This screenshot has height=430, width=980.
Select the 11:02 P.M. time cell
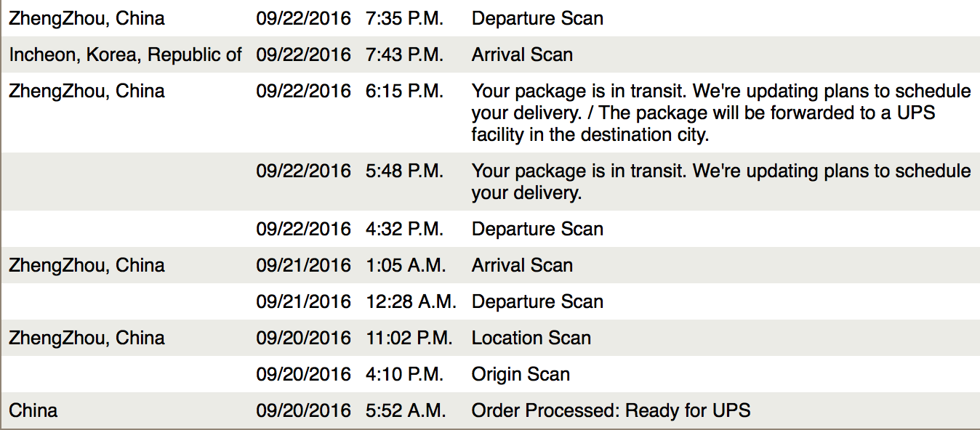coord(409,338)
